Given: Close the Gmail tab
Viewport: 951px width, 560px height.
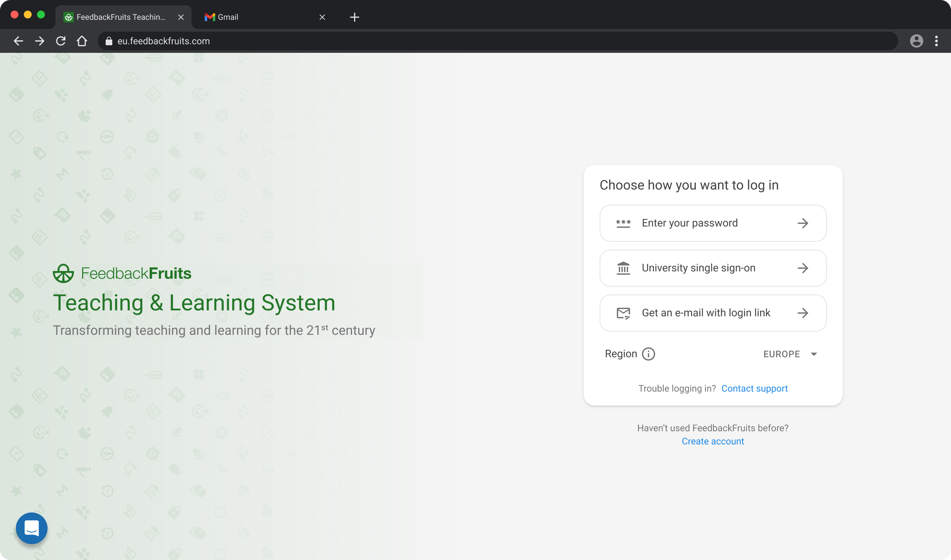Looking at the screenshot, I should 322,17.
